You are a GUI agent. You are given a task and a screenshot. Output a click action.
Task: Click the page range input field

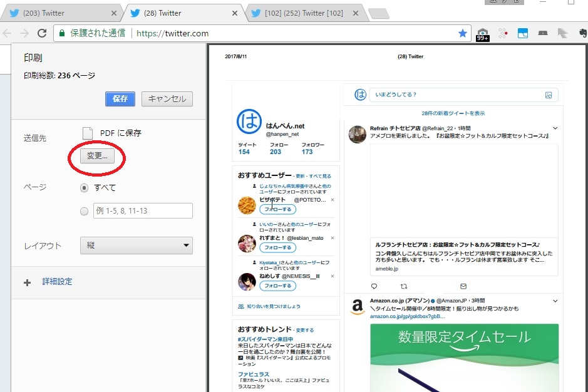click(x=143, y=211)
